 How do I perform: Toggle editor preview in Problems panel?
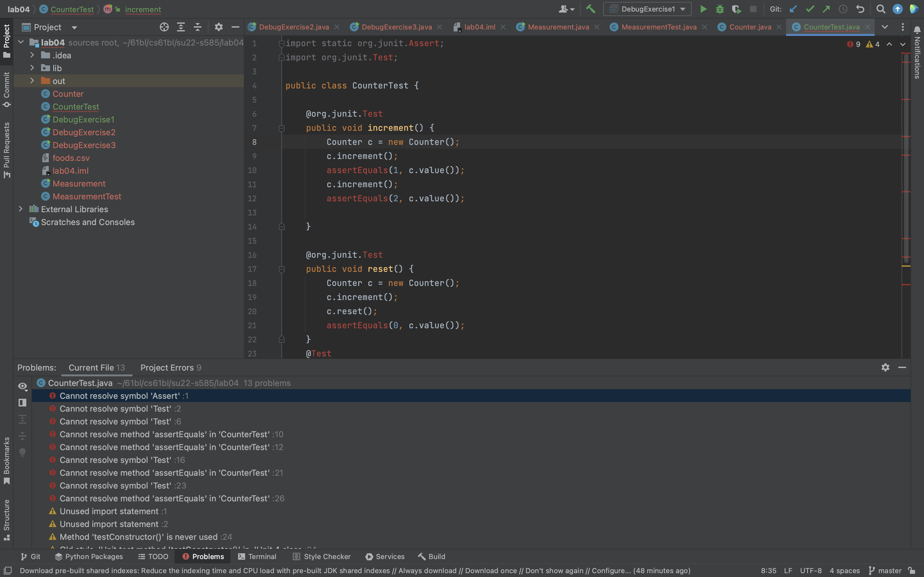(x=22, y=403)
